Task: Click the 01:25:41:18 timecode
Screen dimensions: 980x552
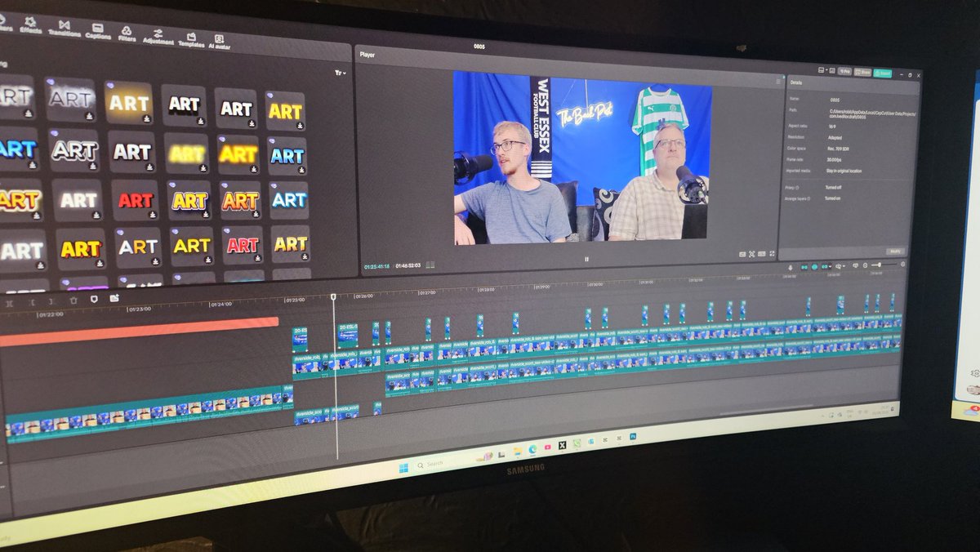Action: [376, 265]
